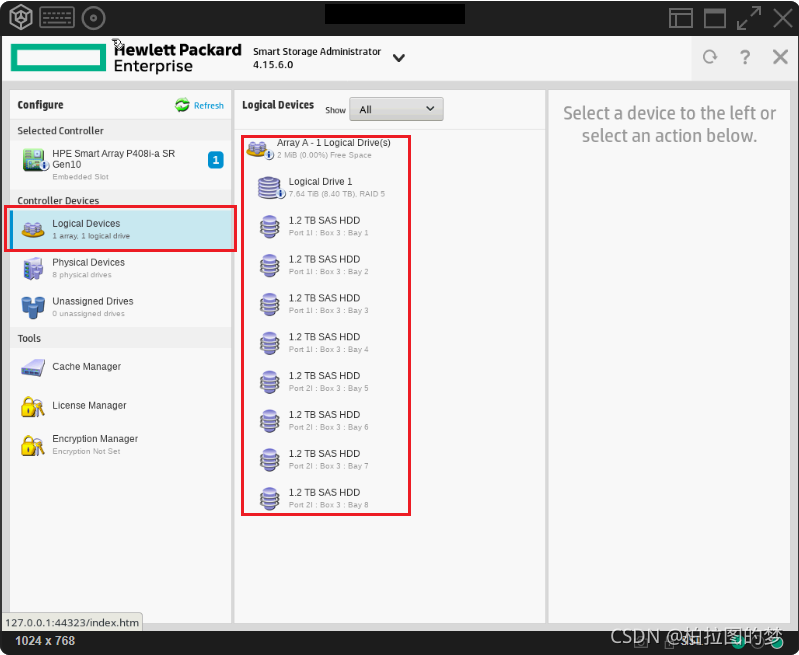
Task: Click the blue alert badge showing 1
Action: point(216,160)
